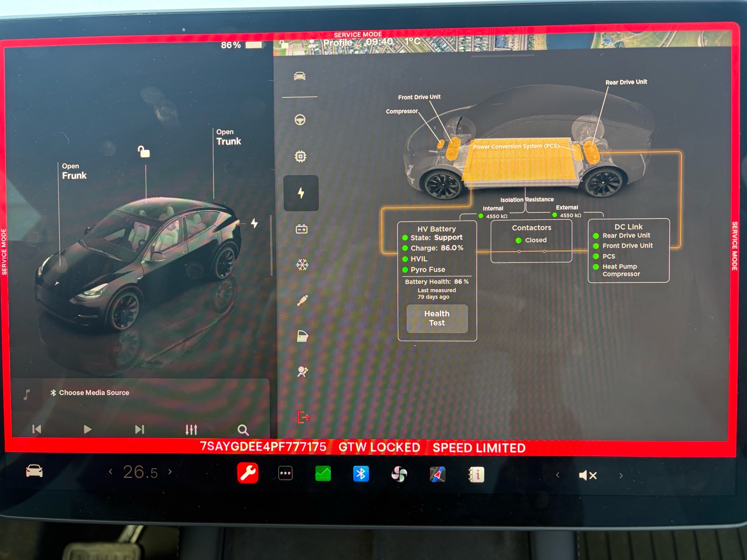Viewport: 747px width, 560px height.
Task: Click the Charge: 86.0% row
Action: point(433,248)
